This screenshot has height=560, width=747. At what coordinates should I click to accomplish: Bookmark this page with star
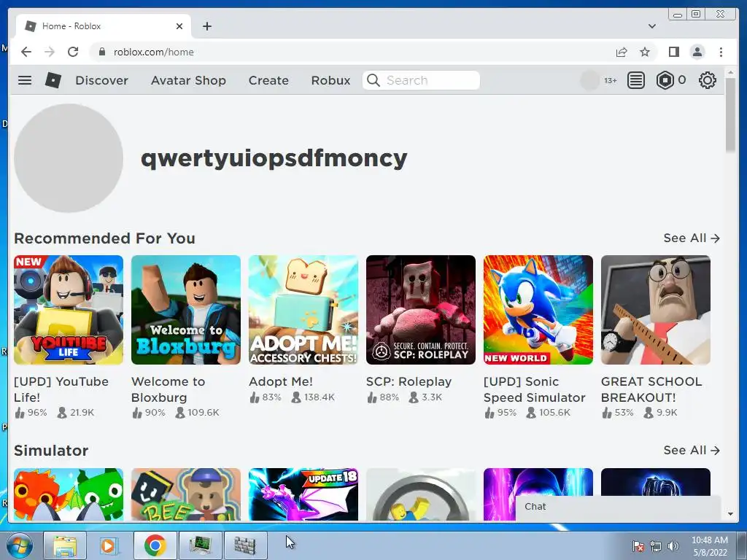(x=645, y=52)
